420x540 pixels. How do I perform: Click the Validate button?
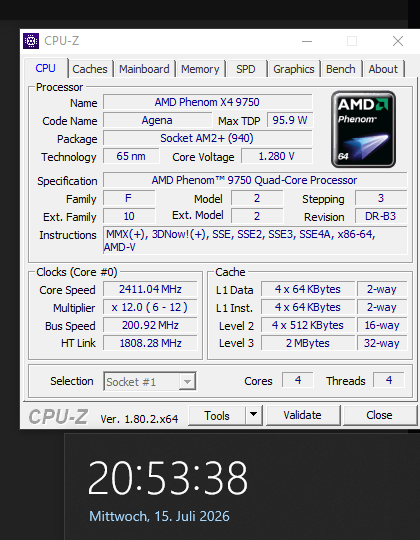click(x=303, y=415)
